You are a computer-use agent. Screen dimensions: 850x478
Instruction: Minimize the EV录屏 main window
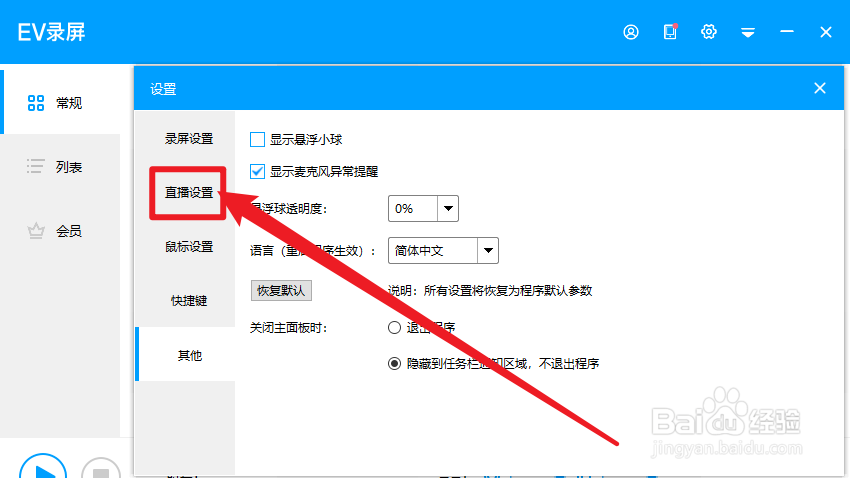tap(787, 32)
